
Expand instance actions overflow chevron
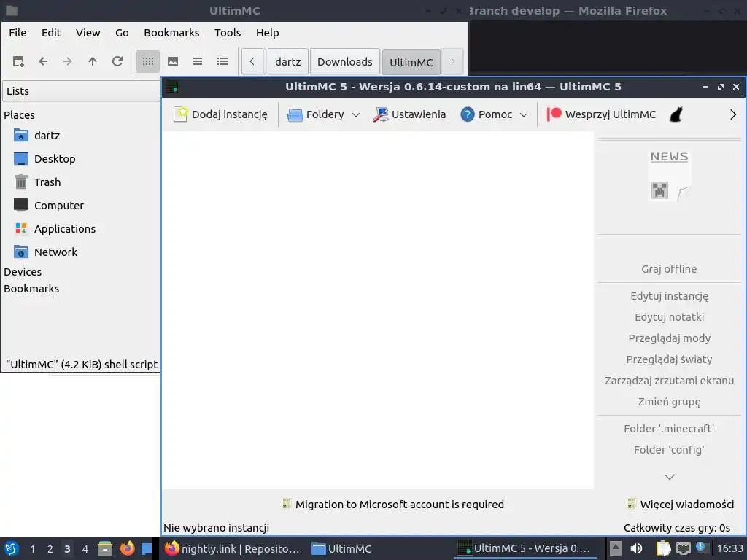point(669,477)
